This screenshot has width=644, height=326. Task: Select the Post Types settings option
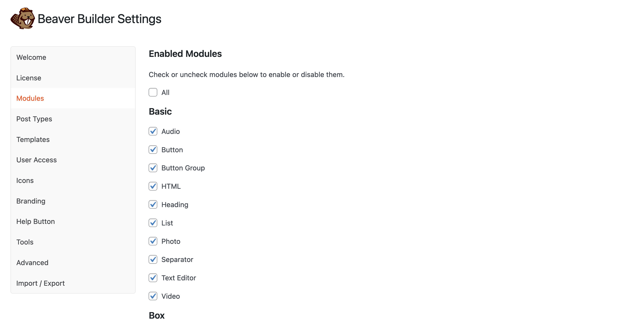(x=34, y=118)
